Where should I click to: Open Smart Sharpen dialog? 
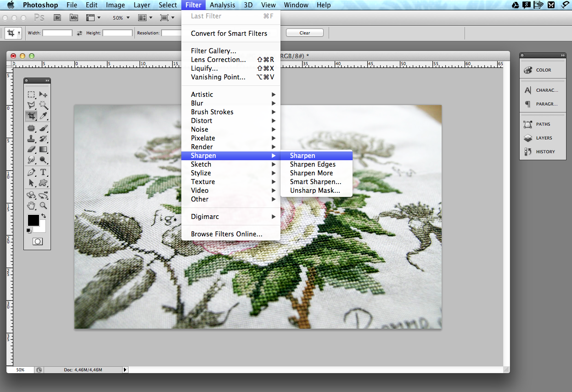pyautogui.click(x=316, y=182)
